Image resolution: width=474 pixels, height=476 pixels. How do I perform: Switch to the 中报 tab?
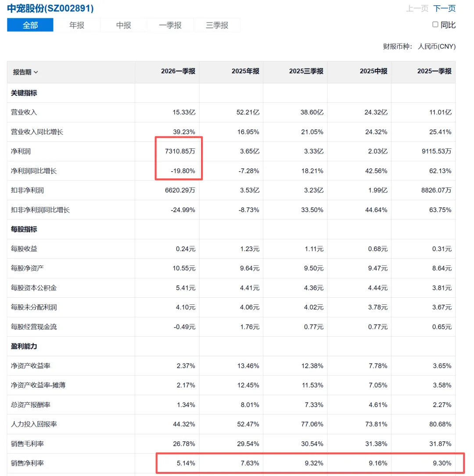pos(123,25)
